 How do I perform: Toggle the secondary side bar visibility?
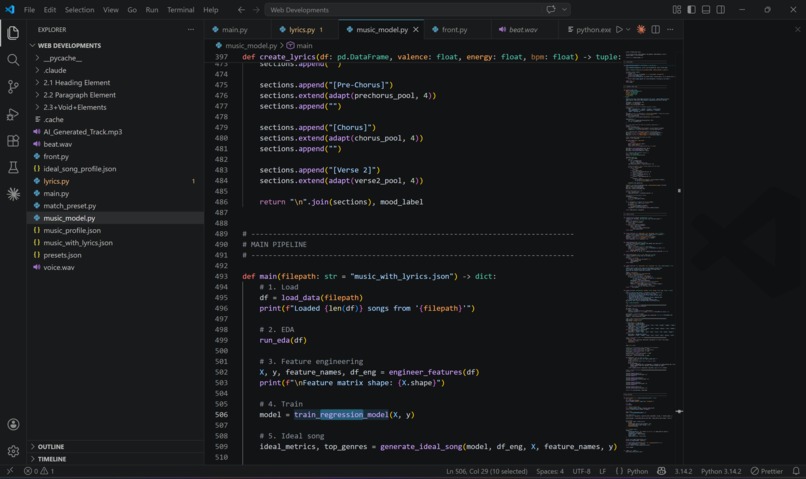point(721,10)
